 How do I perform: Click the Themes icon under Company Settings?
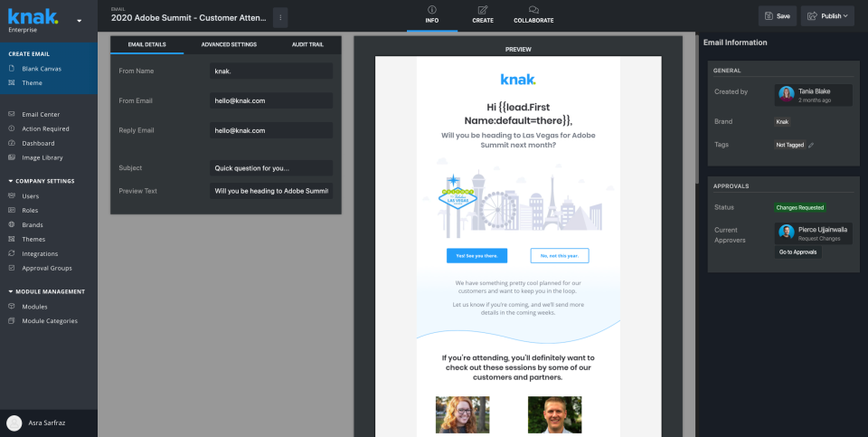tap(12, 239)
